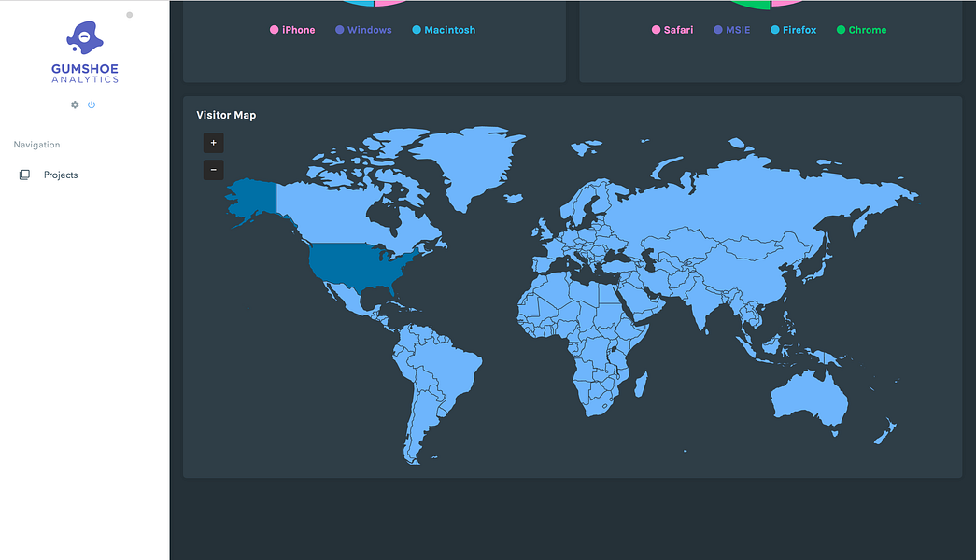The height and width of the screenshot is (560, 976).
Task: Click the power icon to log out
Action: [x=91, y=105]
